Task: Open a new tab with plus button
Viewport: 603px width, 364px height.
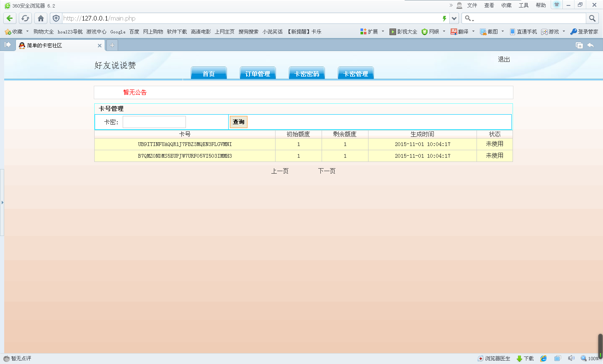Action: (112, 45)
